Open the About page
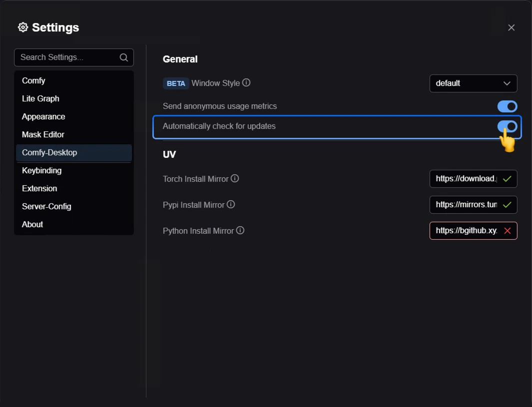This screenshot has height=407, width=532. (x=32, y=224)
